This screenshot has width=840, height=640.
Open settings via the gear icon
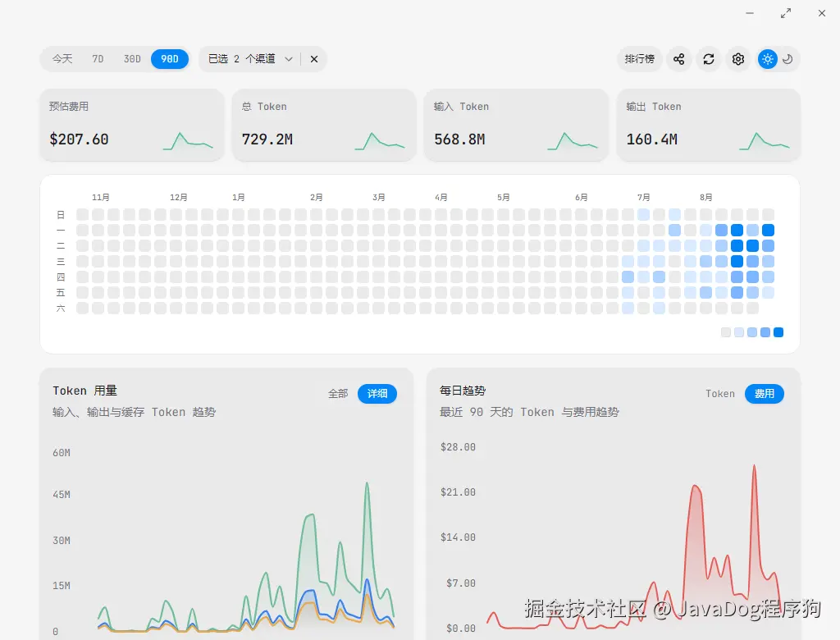coord(737,59)
